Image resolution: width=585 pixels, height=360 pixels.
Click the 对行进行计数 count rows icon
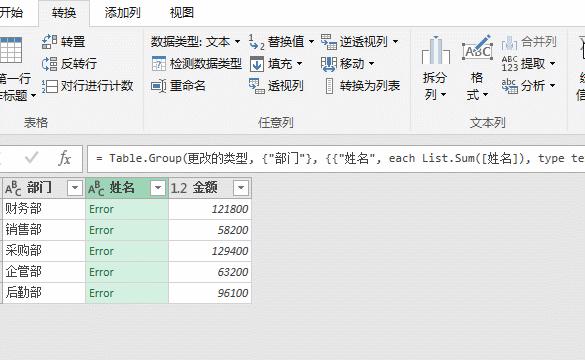click(49, 86)
